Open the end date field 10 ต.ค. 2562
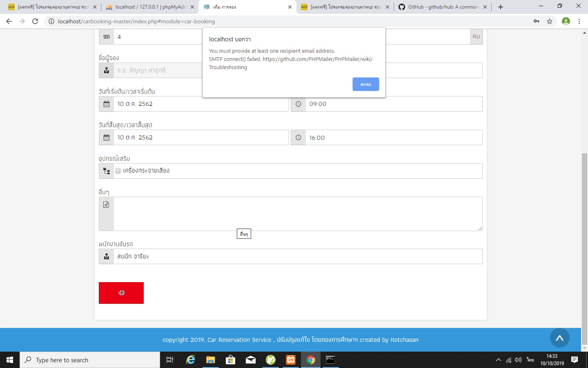Viewport: 588px width, 368px height. point(201,137)
